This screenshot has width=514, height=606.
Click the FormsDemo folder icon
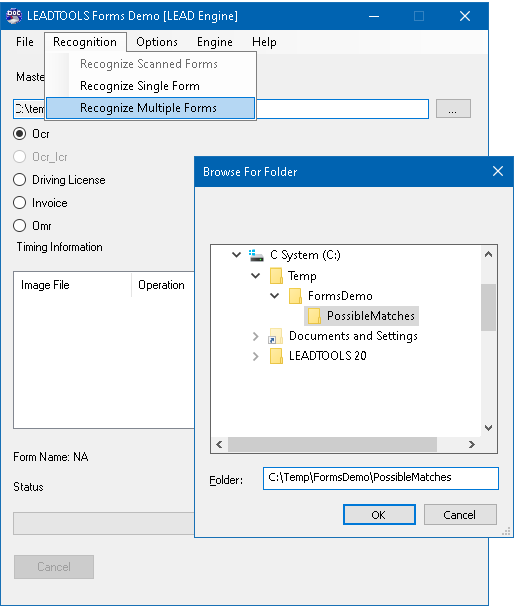295,296
